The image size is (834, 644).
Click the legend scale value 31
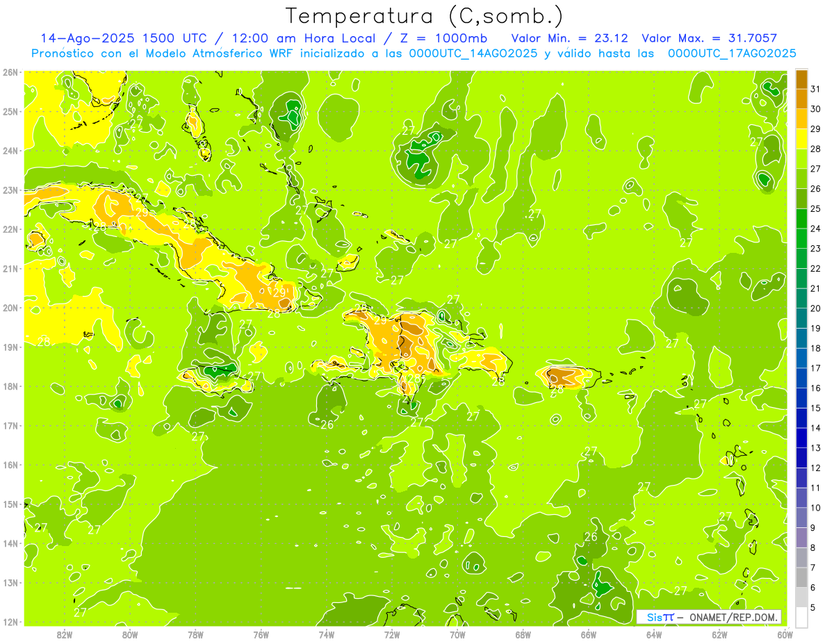point(815,89)
